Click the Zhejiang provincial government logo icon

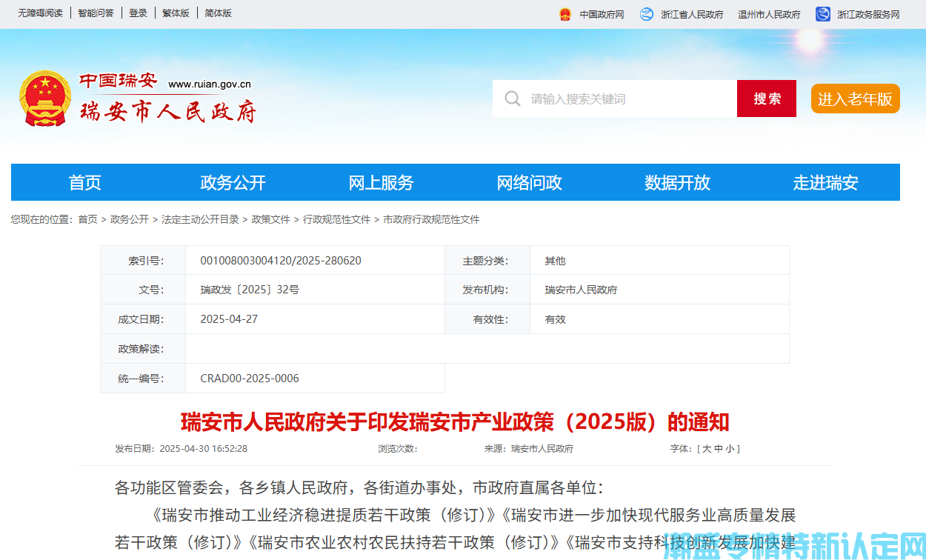647,14
